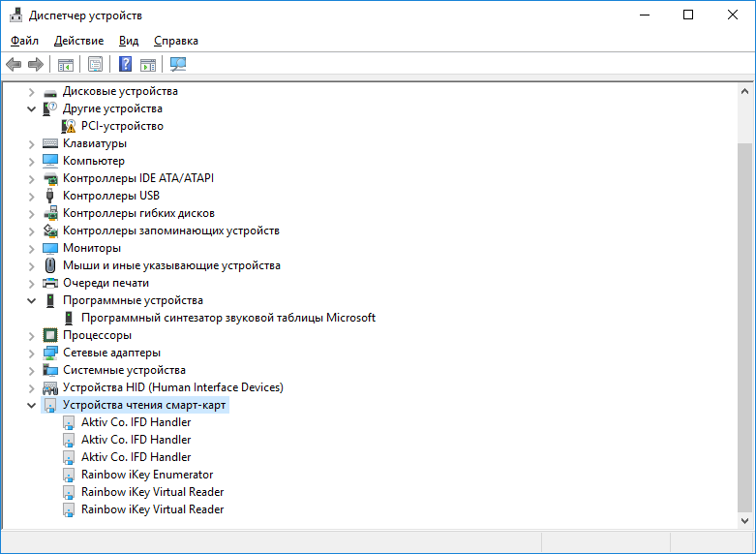The image size is (756, 554).
Task: Click the vertical scrollbar down arrow
Action: coord(744,520)
